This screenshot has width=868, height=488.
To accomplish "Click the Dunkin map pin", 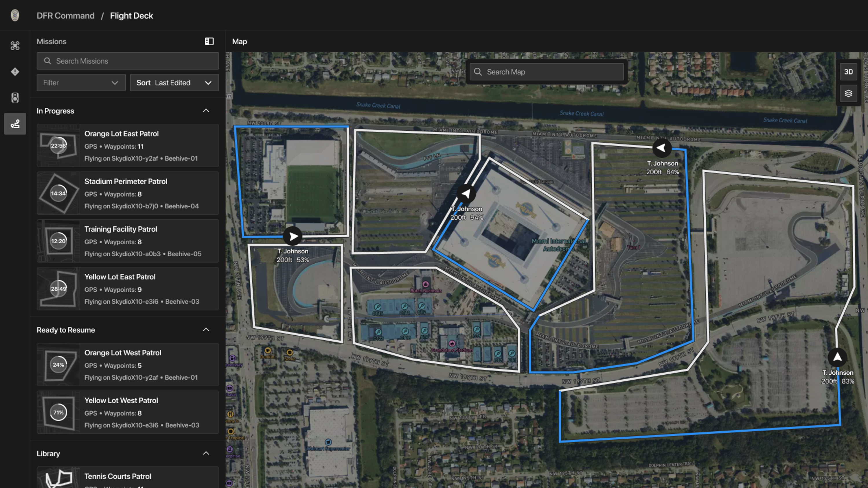I will pos(268,351).
